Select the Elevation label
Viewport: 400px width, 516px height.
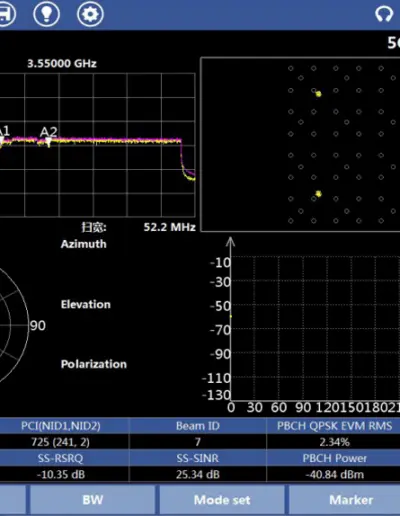[86, 304]
